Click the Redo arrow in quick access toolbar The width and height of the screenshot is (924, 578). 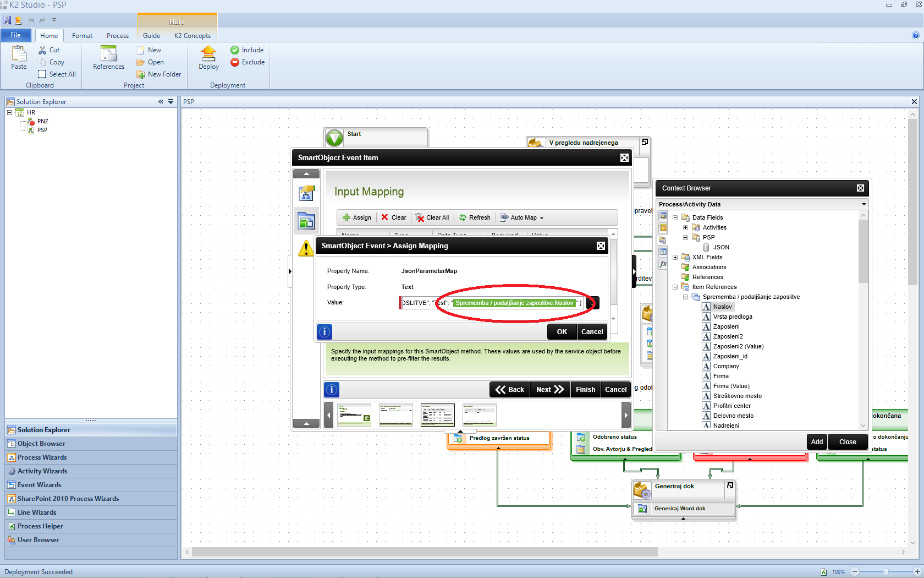tap(42, 20)
